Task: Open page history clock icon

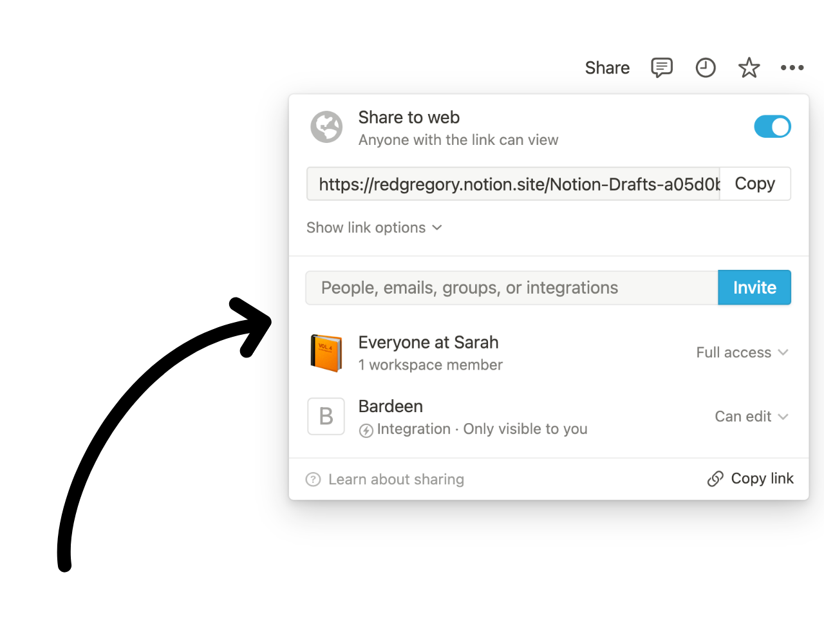Action: 706,68
